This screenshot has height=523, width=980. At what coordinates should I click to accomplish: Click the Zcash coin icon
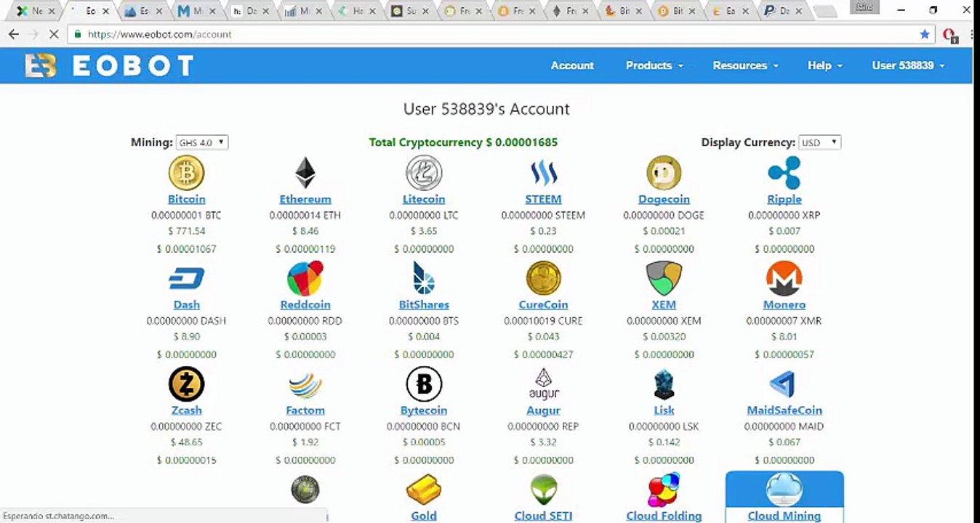coord(187,384)
